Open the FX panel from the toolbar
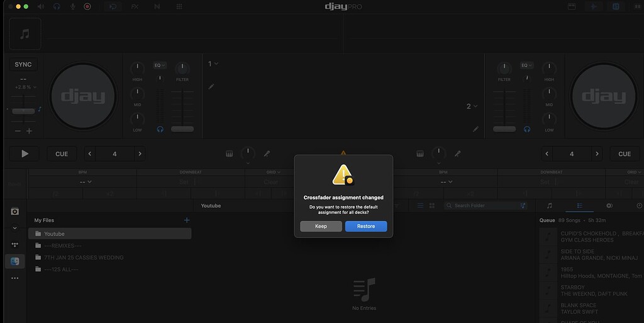Viewport: 644px width, 323px height. [135, 6]
